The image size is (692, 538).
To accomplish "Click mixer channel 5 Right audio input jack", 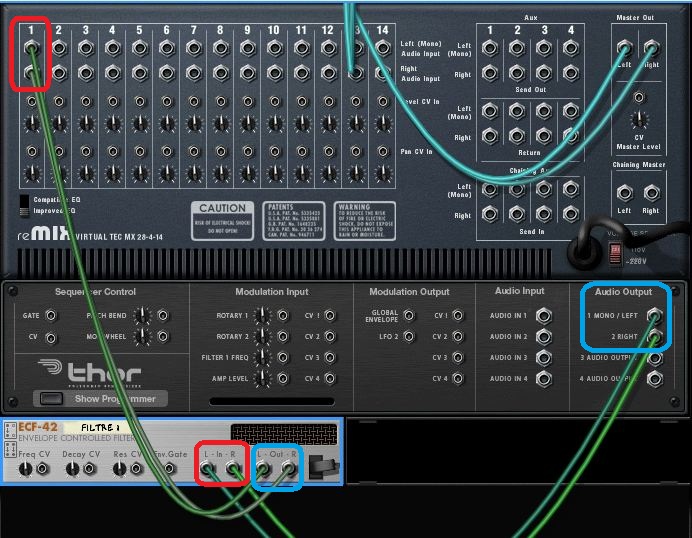I will coord(140,73).
